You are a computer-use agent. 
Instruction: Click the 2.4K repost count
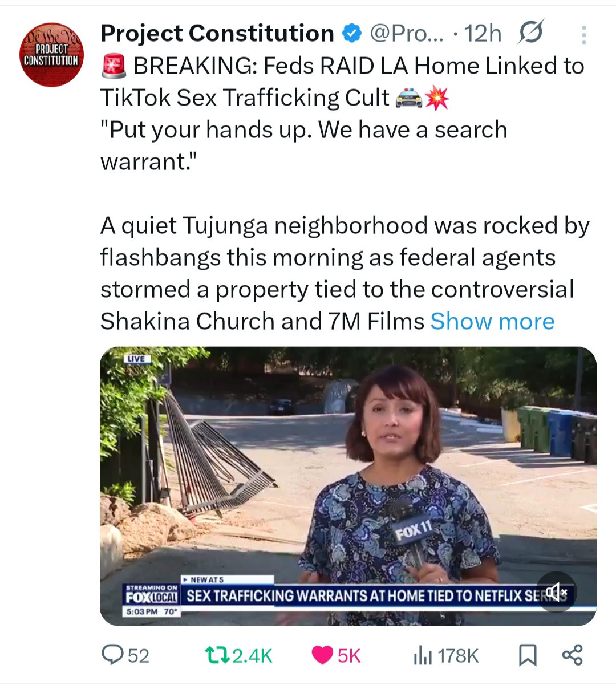click(252, 656)
